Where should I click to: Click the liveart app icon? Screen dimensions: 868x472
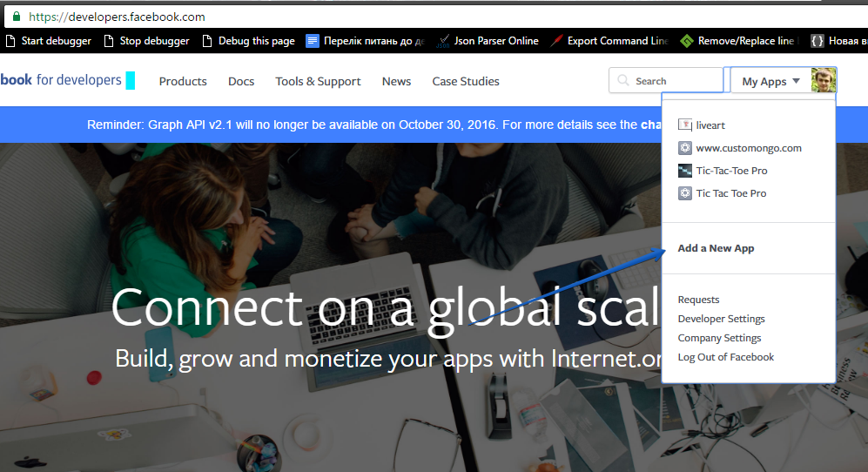[685, 125]
